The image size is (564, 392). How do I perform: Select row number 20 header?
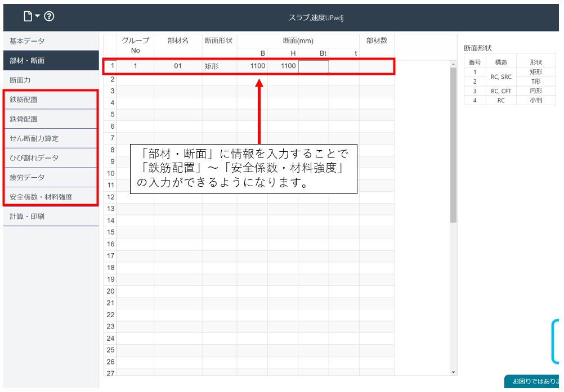pyautogui.click(x=110, y=291)
